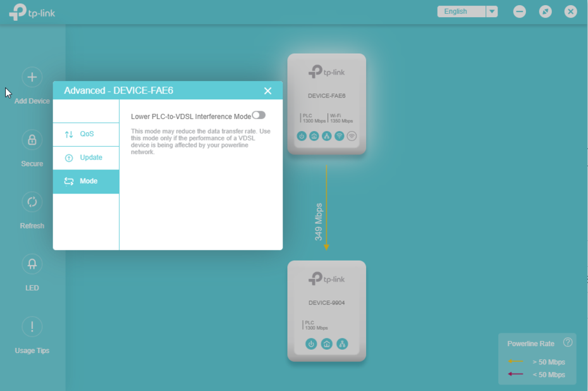Click PLC 1300 Mbps on DEVICE-FAE6
Screen dimensions: 588x391
(313, 118)
